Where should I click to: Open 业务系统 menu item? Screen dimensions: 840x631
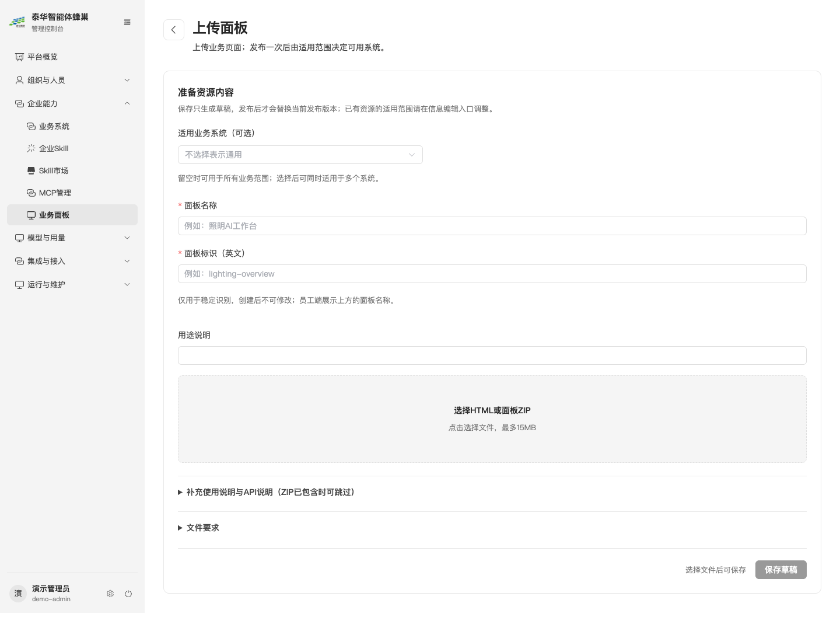(72, 126)
